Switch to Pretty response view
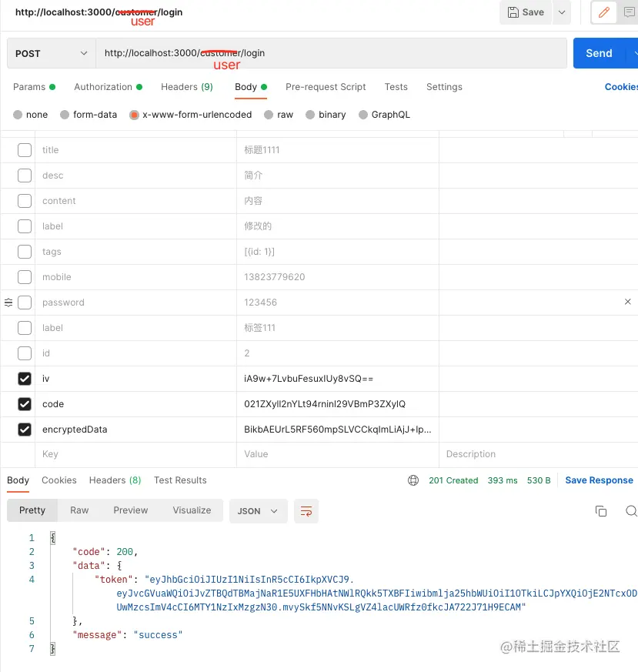Viewport: 638px width, 672px height. (32, 510)
